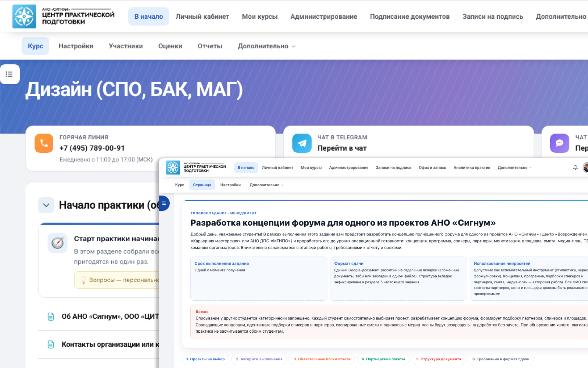Image resolution: width=588 pixels, height=368 pixels.
Task: Open Личный кабинет in back window
Action: 202,17
